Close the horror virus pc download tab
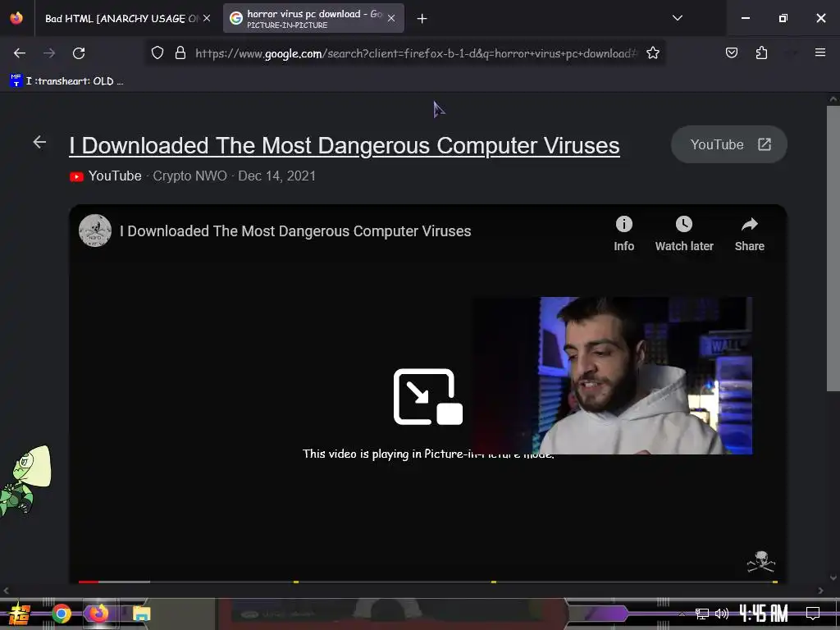840x630 pixels. coord(391,18)
